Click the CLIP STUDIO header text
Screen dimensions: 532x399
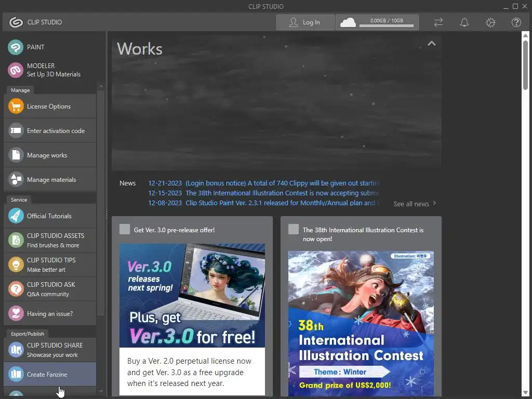45,22
